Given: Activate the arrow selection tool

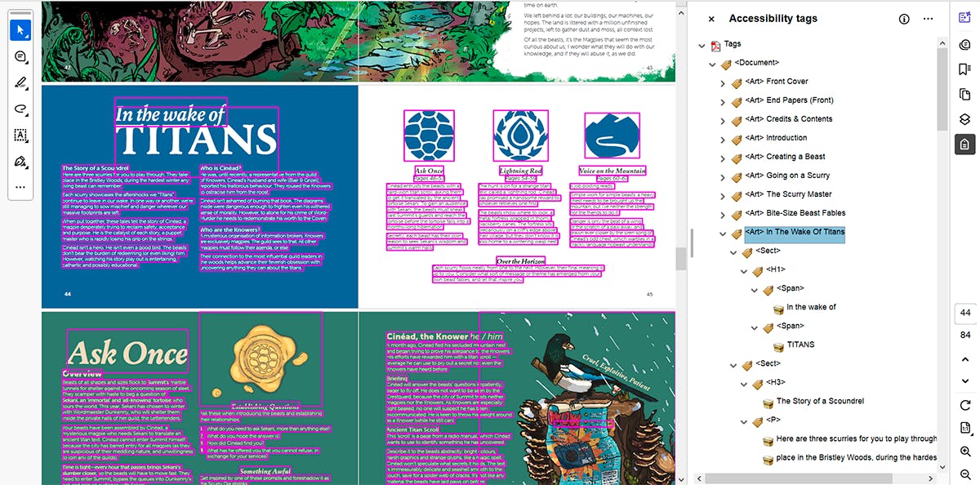Looking at the screenshot, I should (20, 30).
